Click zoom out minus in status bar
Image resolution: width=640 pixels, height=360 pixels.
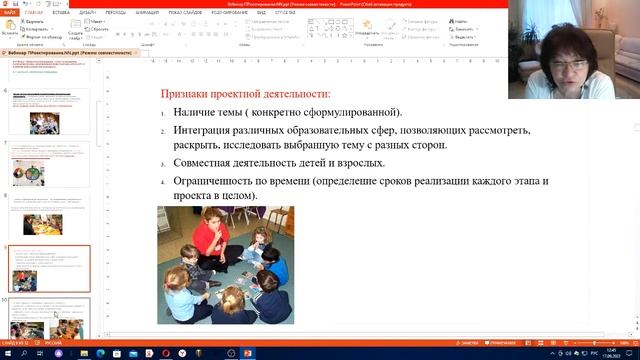pyautogui.click(x=575, y=343)
